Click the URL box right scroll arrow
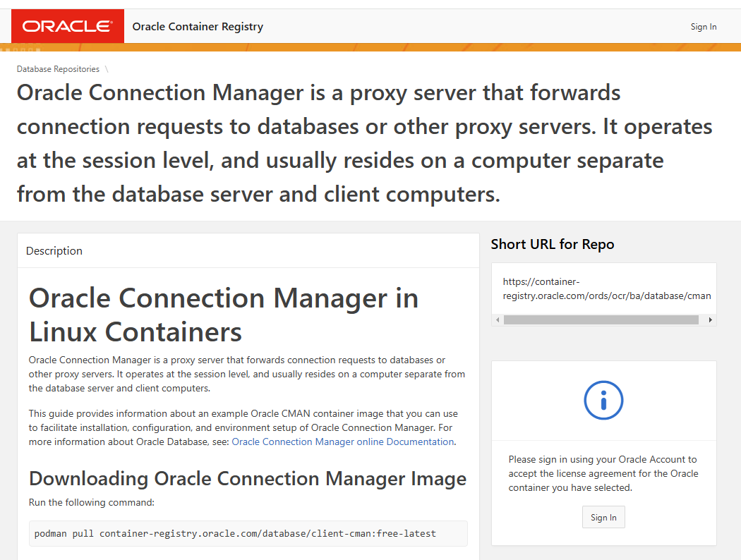 point(710,319)
